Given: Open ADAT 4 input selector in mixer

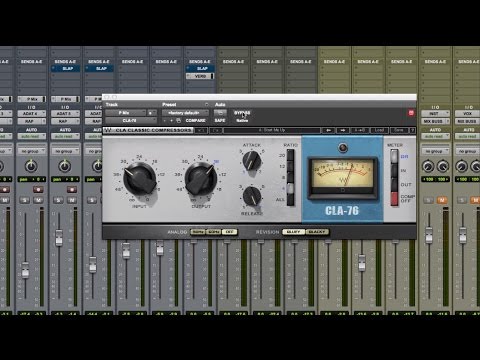Looking at the screenshot, I should 32,114.
